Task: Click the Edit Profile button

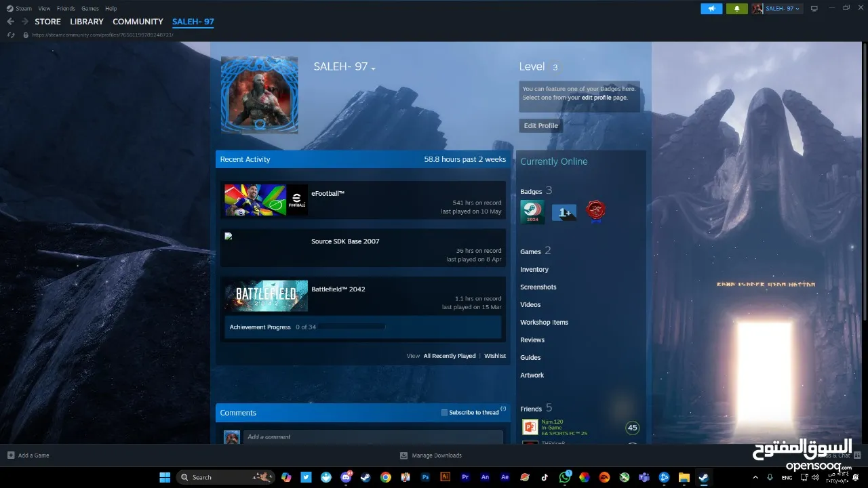Action: pos(540,125)
